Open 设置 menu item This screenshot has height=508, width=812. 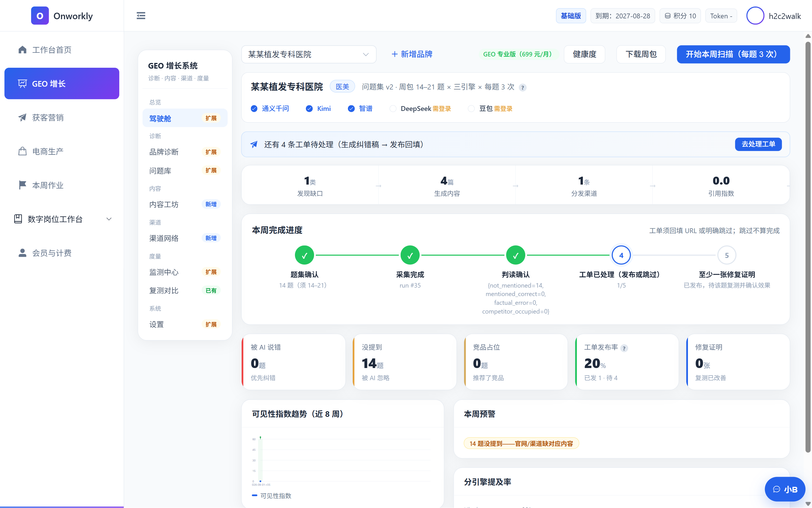tap(185, 325)
